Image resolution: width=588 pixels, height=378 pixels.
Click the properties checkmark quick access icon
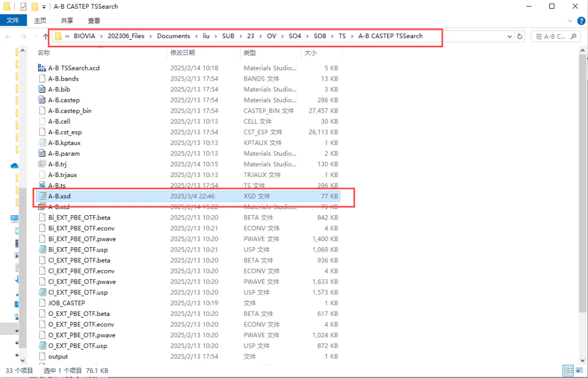[23, 7]
